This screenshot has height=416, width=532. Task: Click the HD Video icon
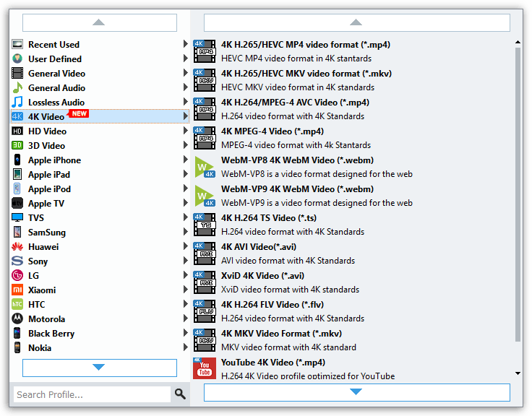17,131
